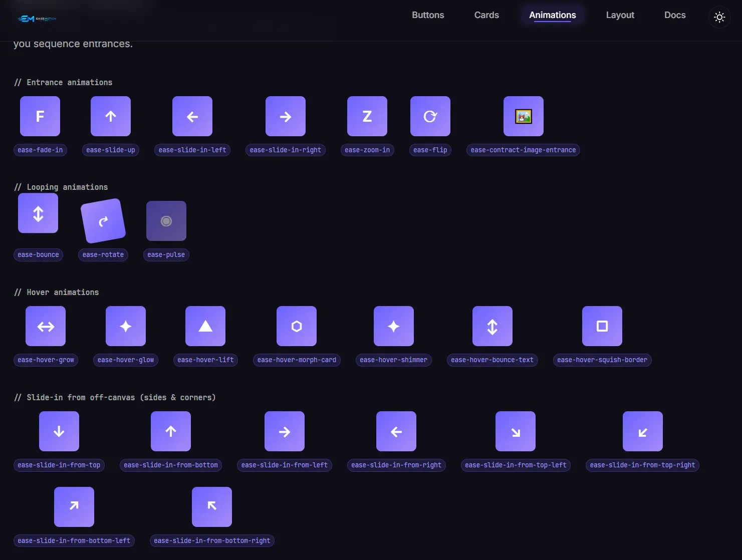Click the bounce up-down arrow tile
The image size is (742, 560).
pos(38,213)
